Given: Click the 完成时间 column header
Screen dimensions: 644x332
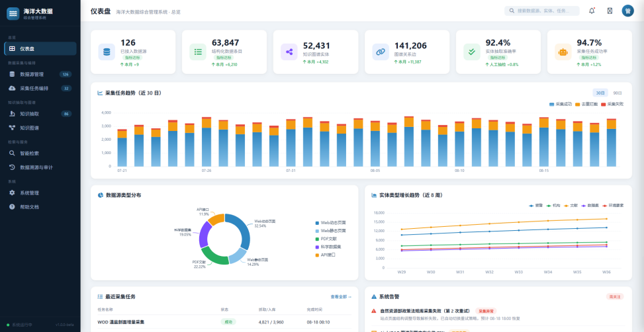Looking at the screenshot, I should [x=314, y=309].
